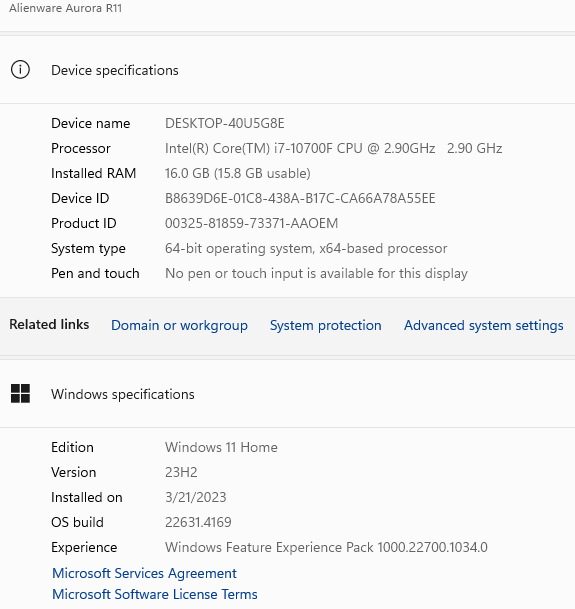Image resolution: width=575 pixels, height=609 pixels.
Task: Open Advanced system settings link
Action: [x=484, y=325]
